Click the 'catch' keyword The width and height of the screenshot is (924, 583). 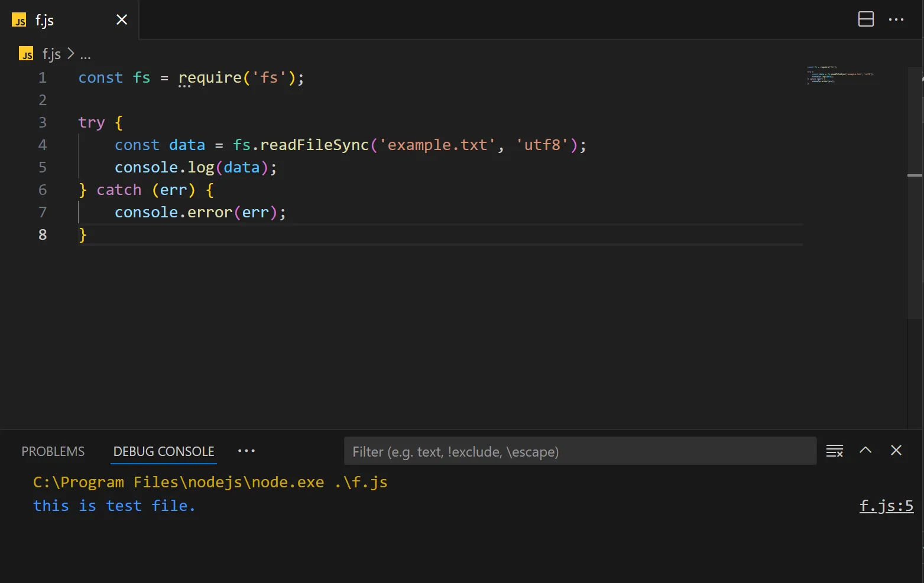click(119, 190)
